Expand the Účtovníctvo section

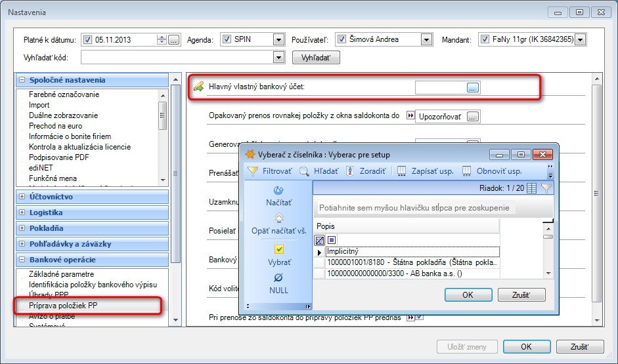pos(22,197)
